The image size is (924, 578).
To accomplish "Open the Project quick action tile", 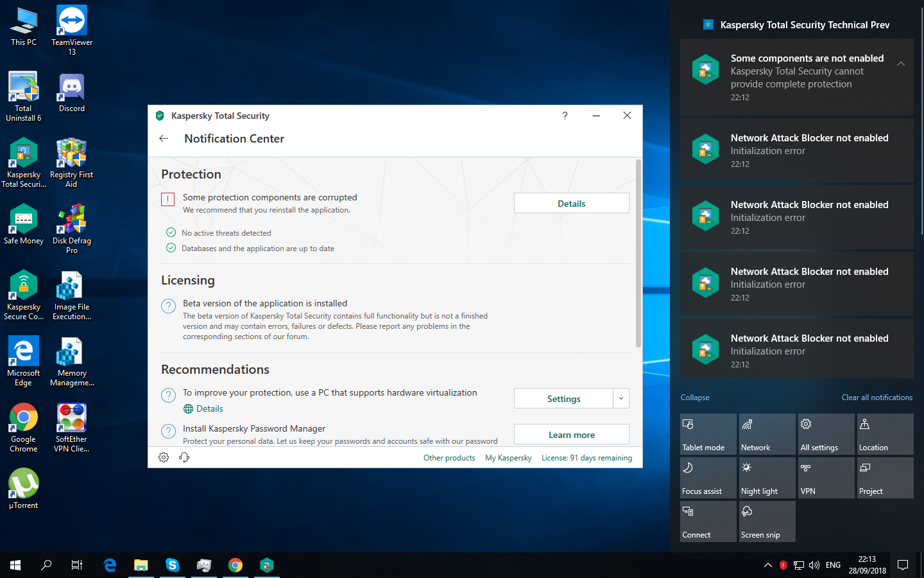I will pyautogui.click(x=886, y=478).
